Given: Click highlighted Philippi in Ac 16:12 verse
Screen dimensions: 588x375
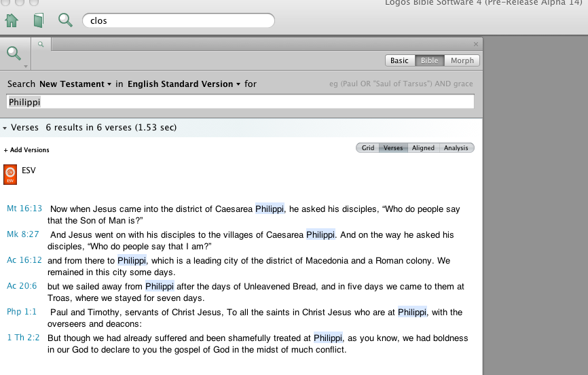Looking at the screenshot, I should tap(132, 261).
